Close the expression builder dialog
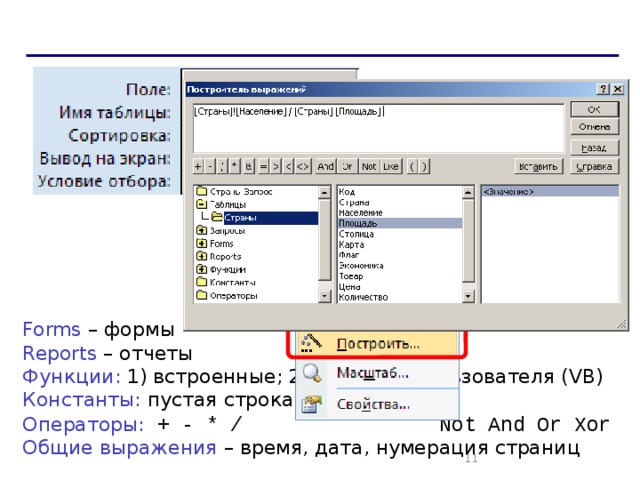This screenshot has width=640, height=480. coord(618,89)
